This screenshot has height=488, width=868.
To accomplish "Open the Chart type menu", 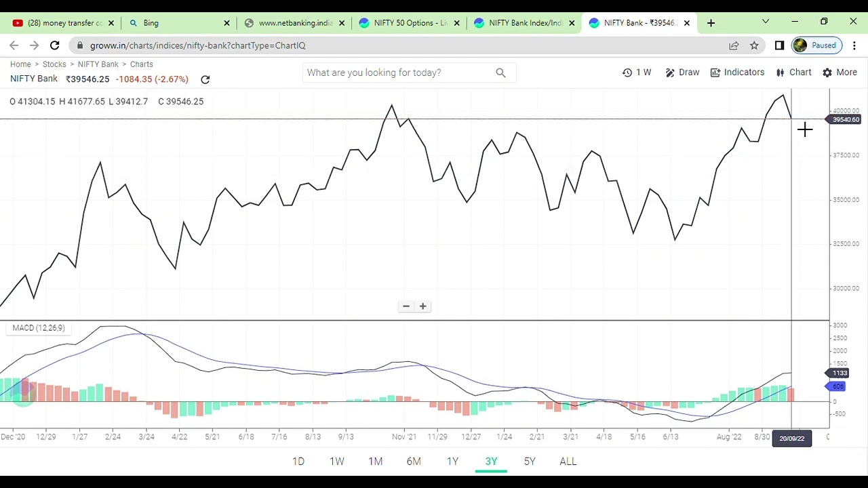I will (x=793, y=73).
